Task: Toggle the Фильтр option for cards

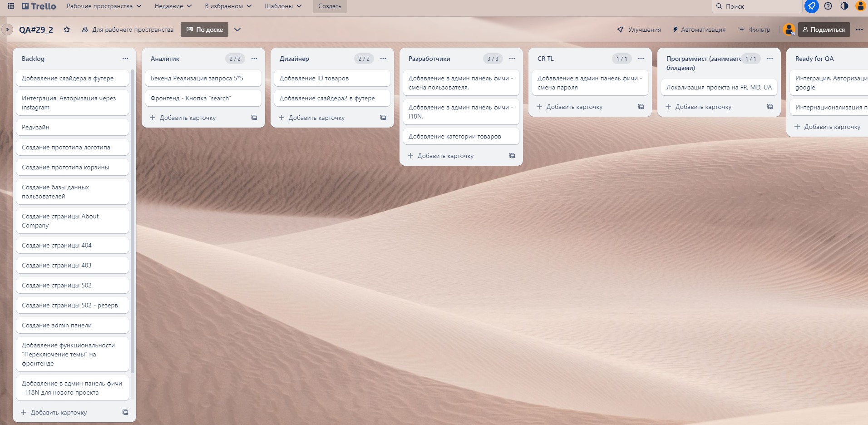Action: click(755, 30)
